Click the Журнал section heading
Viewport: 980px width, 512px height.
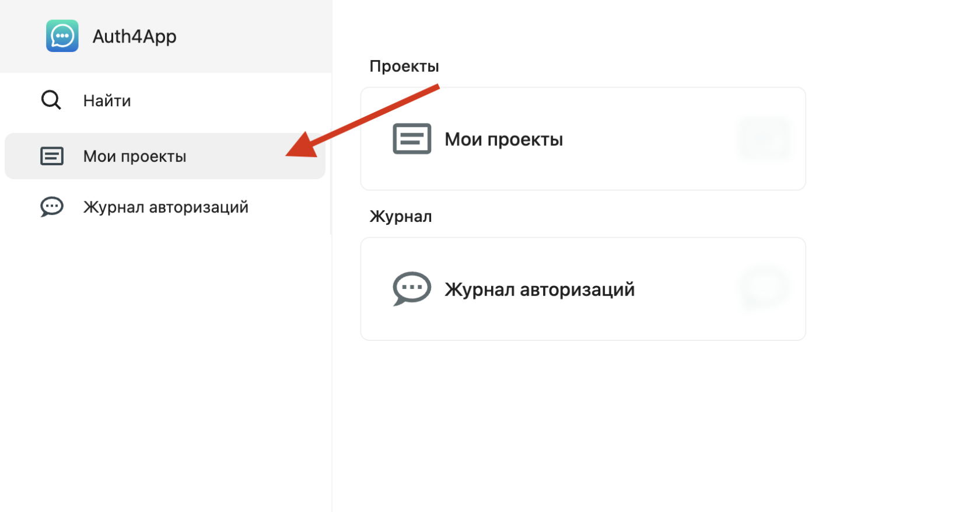coord(401,216)
